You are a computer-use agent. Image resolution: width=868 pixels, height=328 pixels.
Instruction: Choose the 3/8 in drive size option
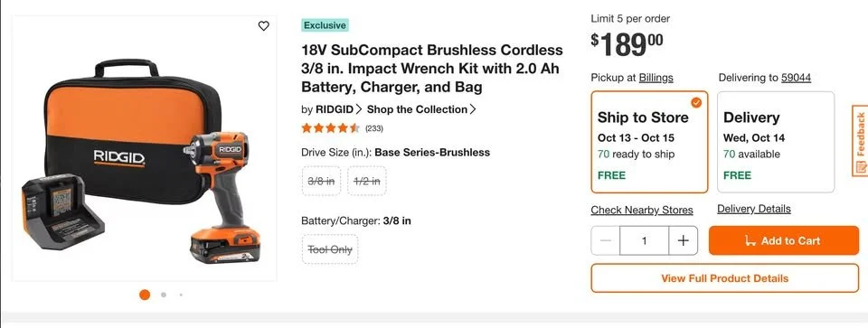(x=322, y=181)
